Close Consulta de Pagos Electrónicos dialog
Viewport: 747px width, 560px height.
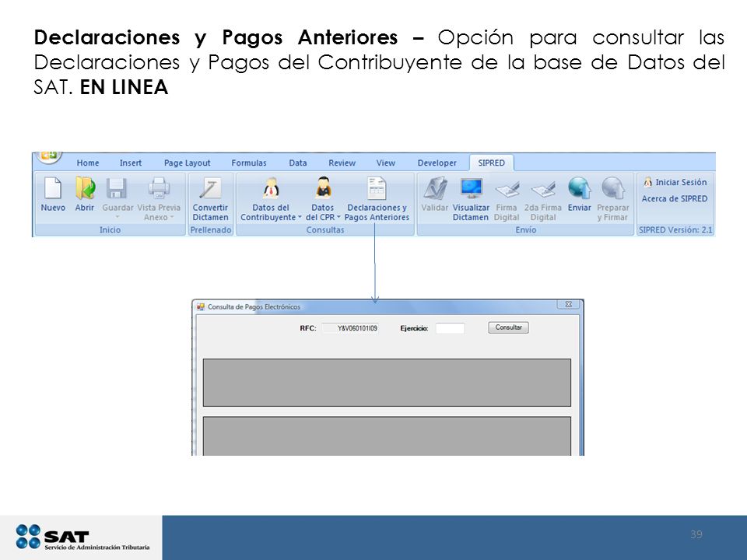[568, 304]
